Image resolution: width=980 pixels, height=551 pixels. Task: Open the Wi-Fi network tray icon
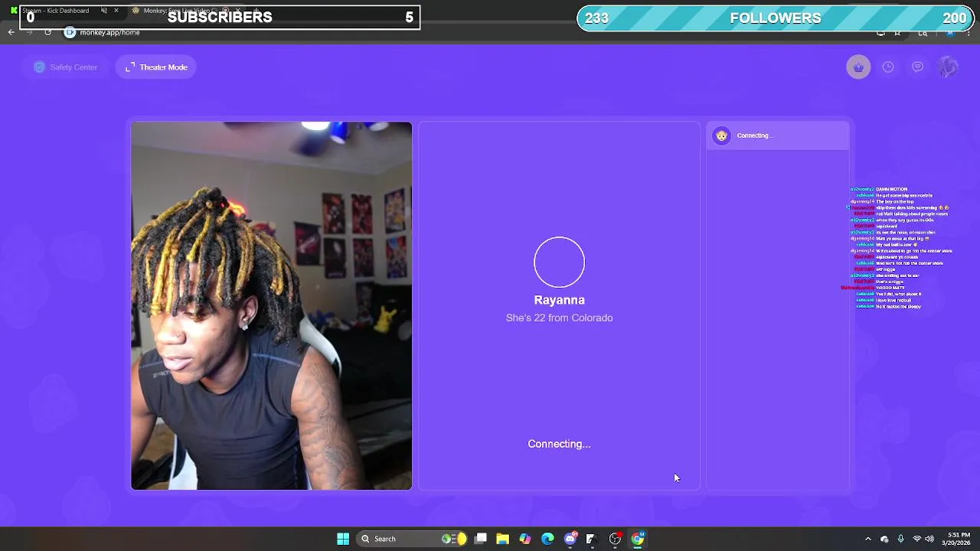pyautogui.click(x=916, y=539)
